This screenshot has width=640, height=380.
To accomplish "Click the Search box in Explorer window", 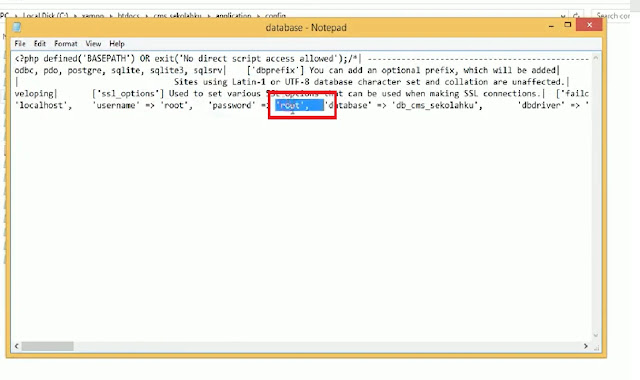I will pyautogui.click(x=614, y=16).
